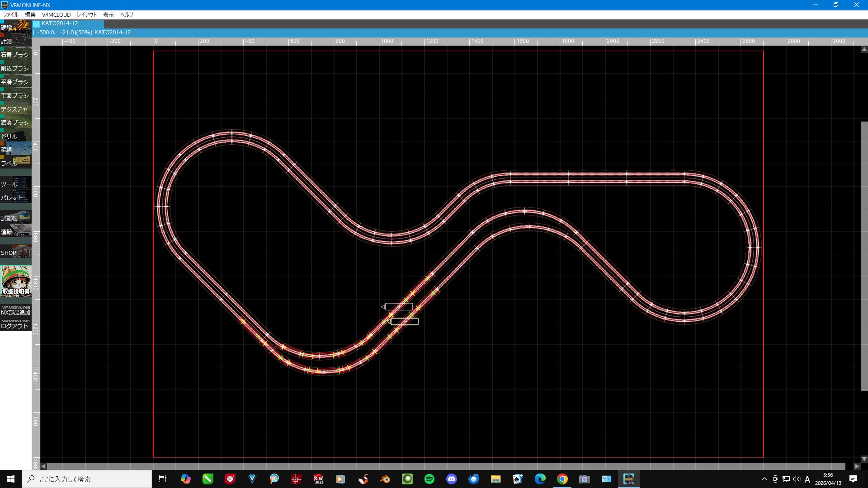The height and width of the screenshot is (488, 868).
Task: Click the NX部品追加 button
Action: pos(16,311)
